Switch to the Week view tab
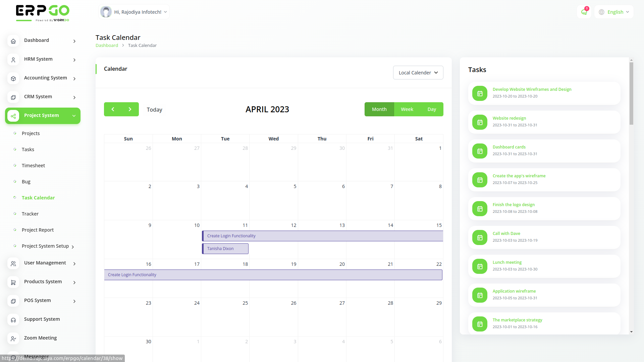The height and width of the screenshot is (362, 644). (407, 109)
